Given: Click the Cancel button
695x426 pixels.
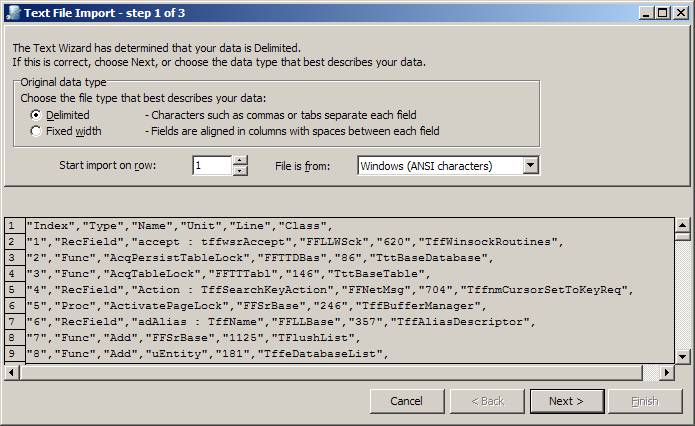Looking at the screenshot, I should coord(406,401).
